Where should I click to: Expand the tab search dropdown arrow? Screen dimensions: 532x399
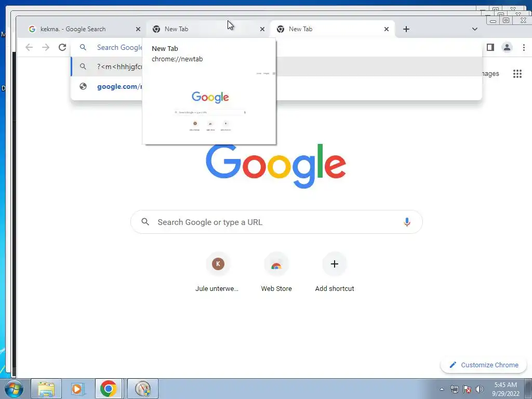pos(475,29)
